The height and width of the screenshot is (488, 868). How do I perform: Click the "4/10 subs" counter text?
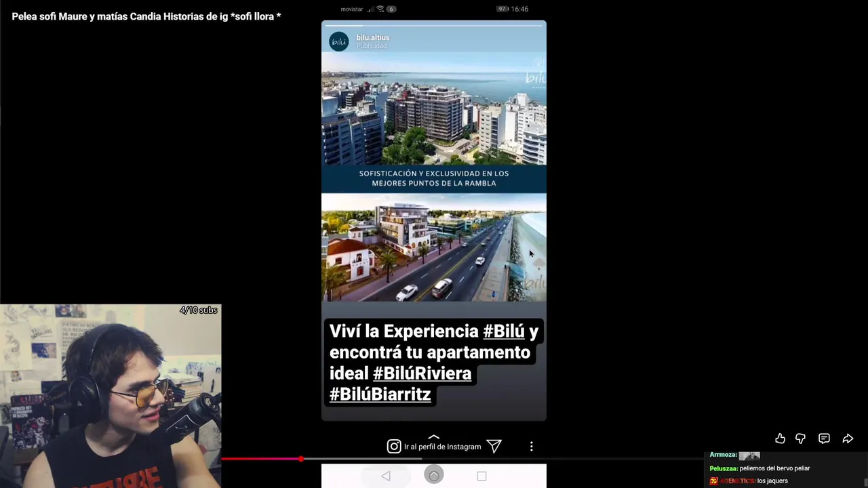(198, 310)
